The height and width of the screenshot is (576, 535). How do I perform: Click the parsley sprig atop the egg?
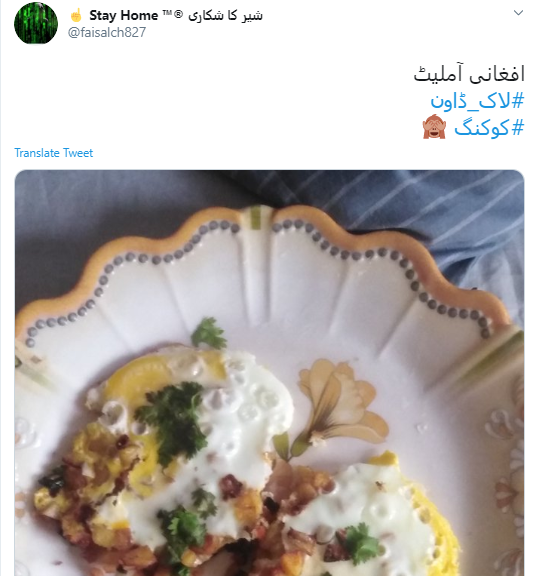click(173, 419)
